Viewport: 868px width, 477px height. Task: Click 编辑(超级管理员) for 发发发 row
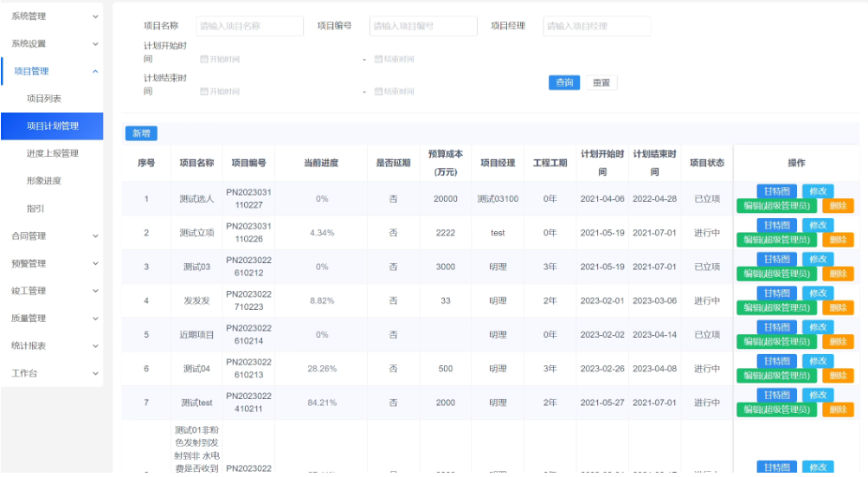click(776, 308)
